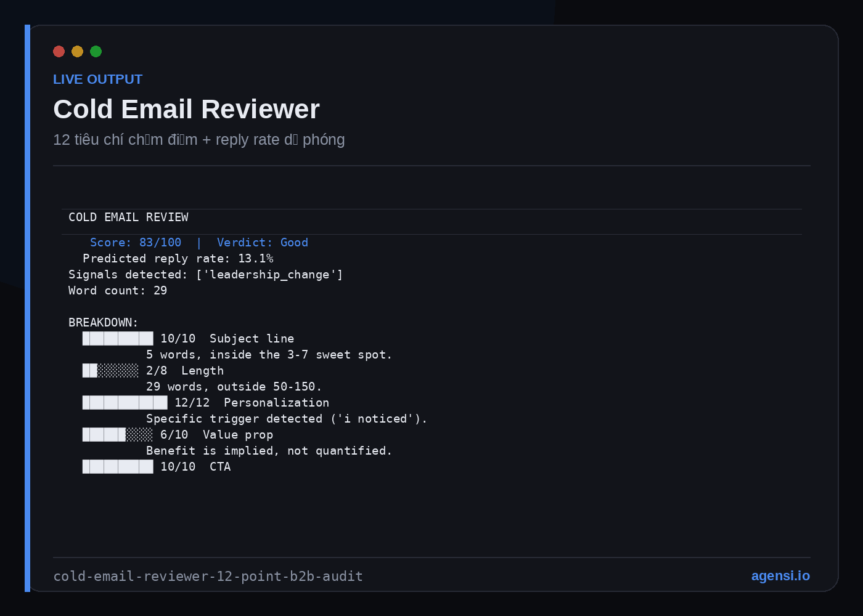Click the 10/10 Subject line text

point(227,339)
